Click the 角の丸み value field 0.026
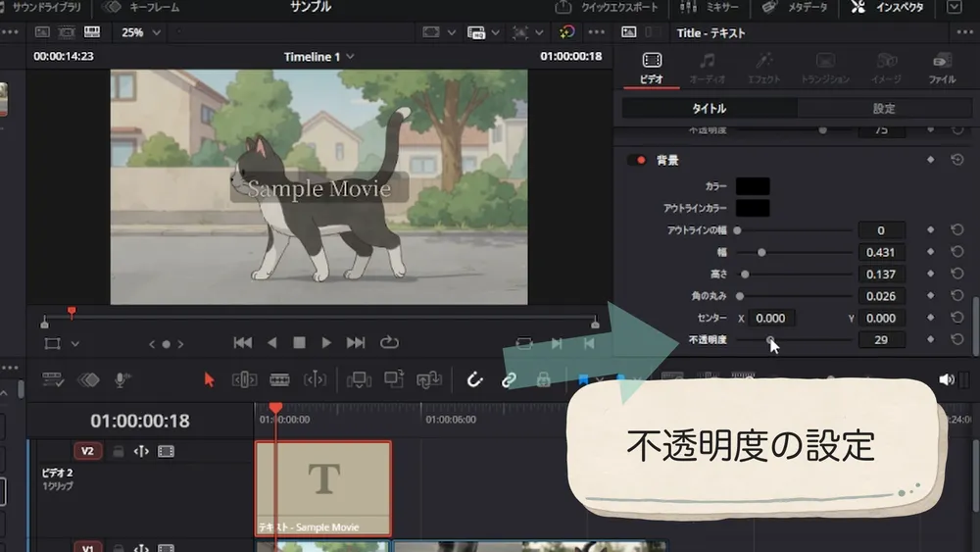The height and width of the screenshot is (552, 980). pos(881,296)
